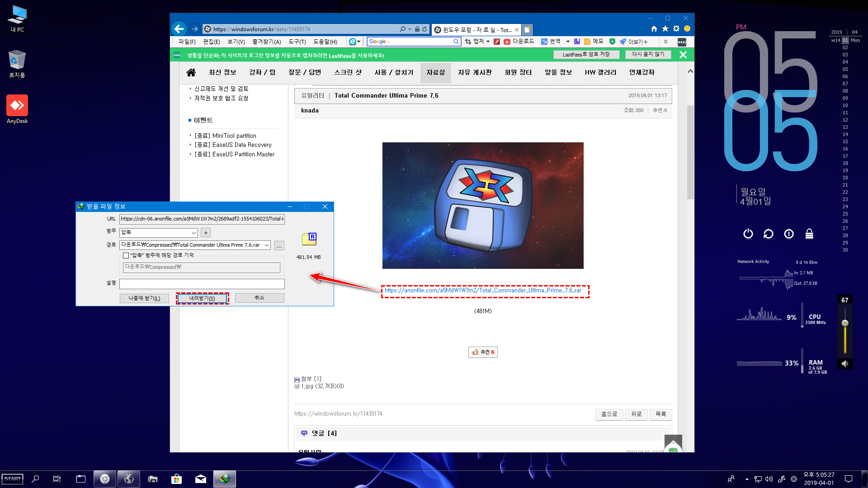This screenshot has width=868, height=488.
Task: Select the Recycle Bin desktop icon
Action: [x=17, y=64]
